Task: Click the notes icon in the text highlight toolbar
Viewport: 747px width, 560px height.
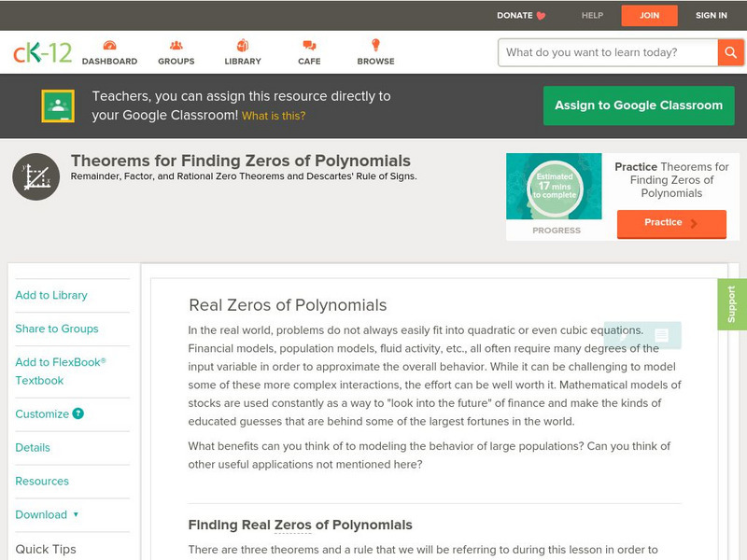Action: pos(661,335)
